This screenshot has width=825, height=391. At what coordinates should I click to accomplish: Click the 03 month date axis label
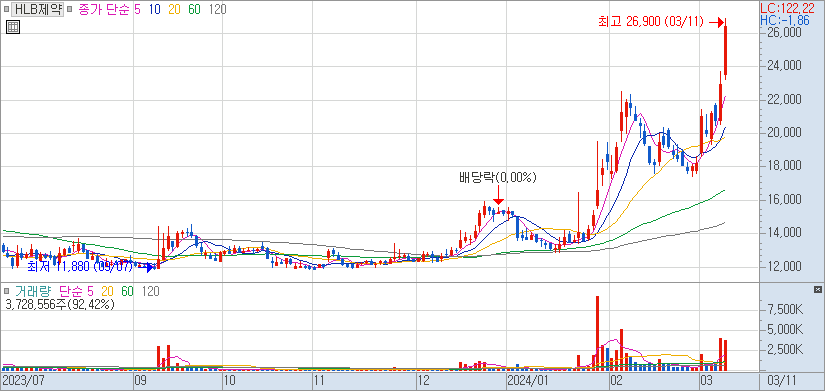706,380
